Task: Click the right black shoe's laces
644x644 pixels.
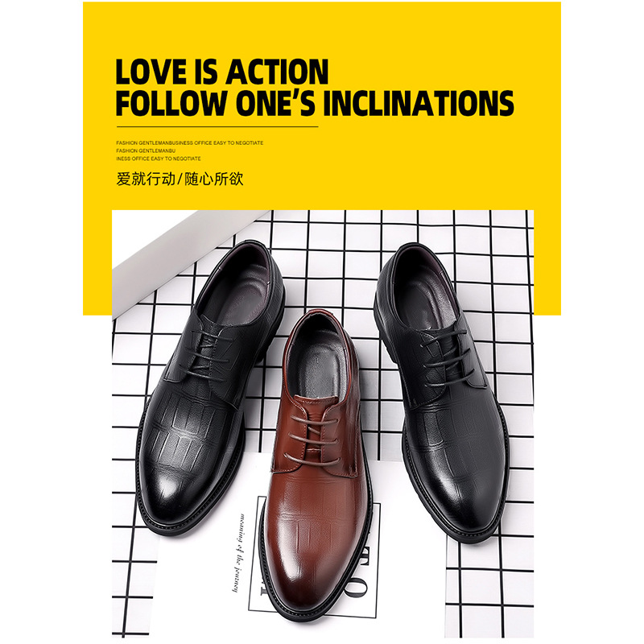Action: 446,353
